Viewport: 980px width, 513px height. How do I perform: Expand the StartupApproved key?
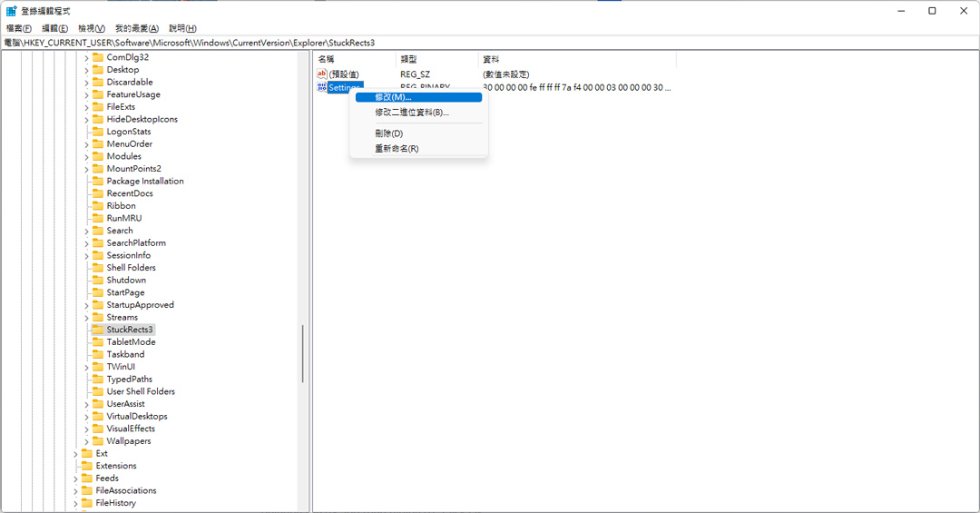pyautogui.click(x=86, y=305)
